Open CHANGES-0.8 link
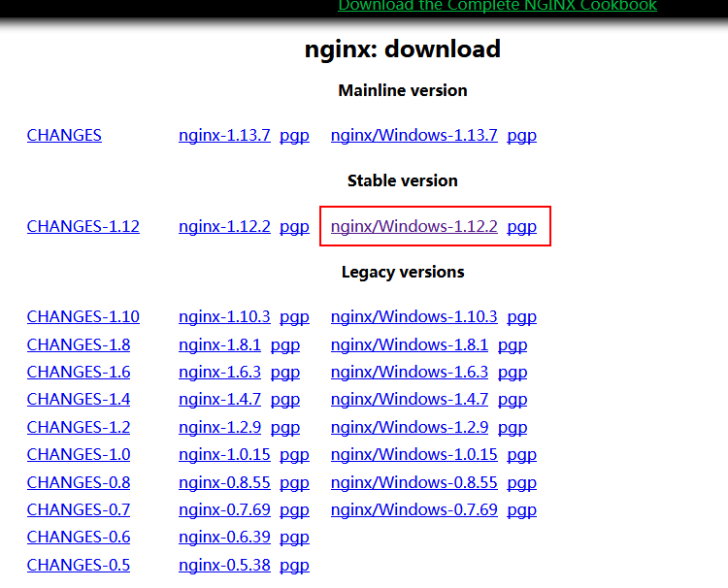The width and height of the screenshot is (728, 588). pyautogui.click(x=79, y=482)
